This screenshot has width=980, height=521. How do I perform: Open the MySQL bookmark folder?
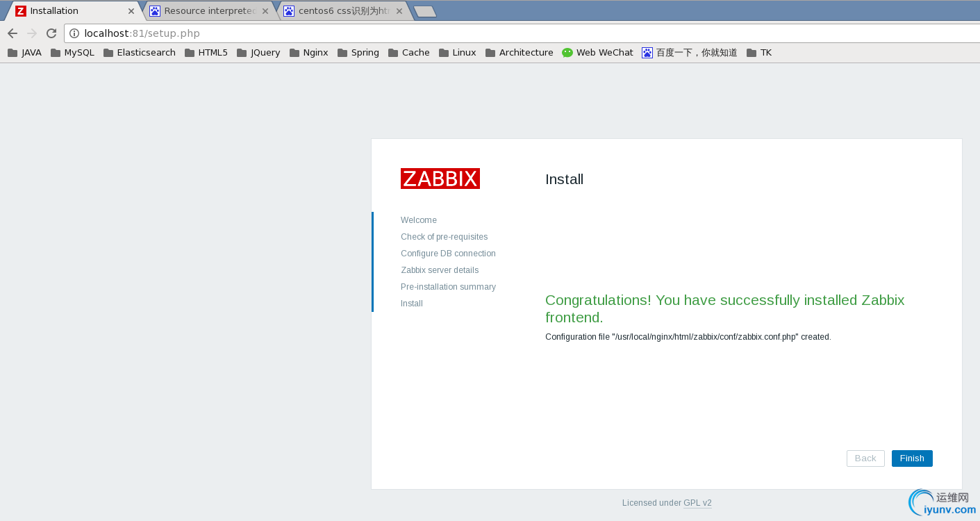click(72, 53)
